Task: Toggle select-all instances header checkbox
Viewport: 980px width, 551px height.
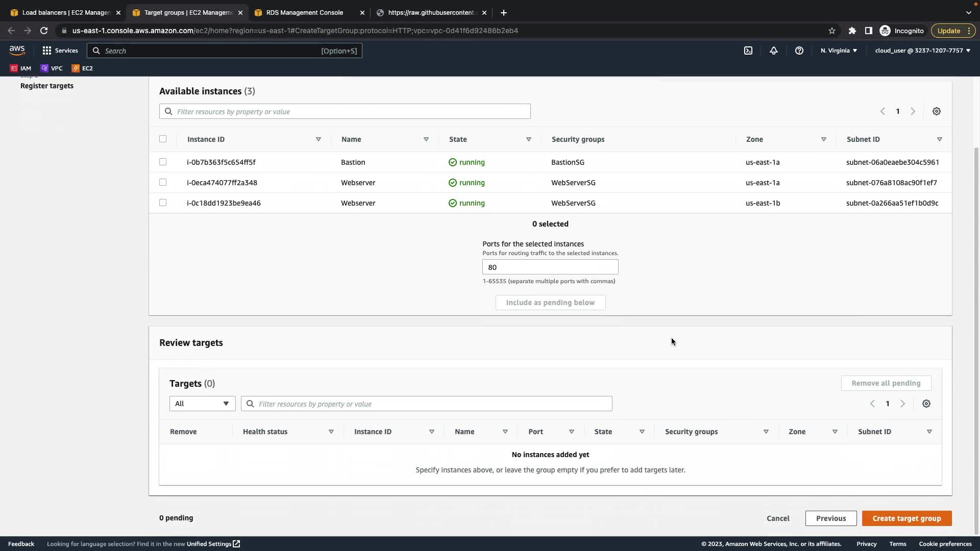Action: coord(163,139)
